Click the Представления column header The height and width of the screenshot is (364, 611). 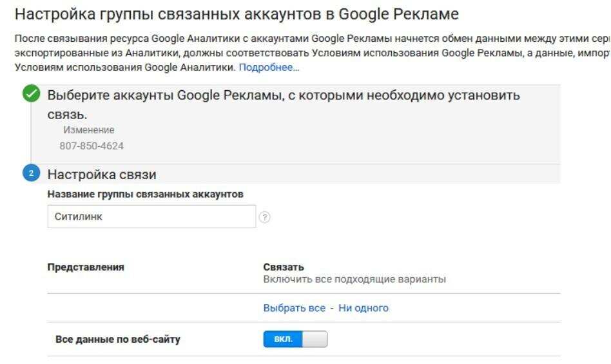coord(86,267)
